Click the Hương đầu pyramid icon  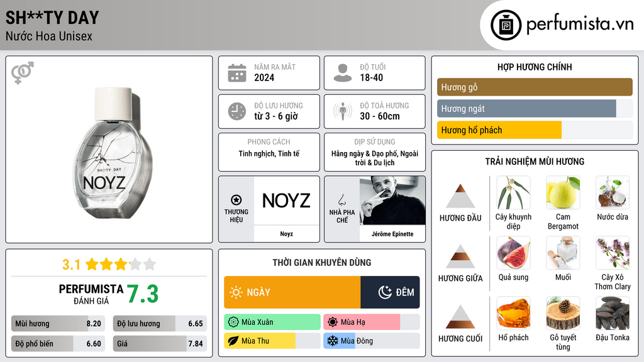460,196
